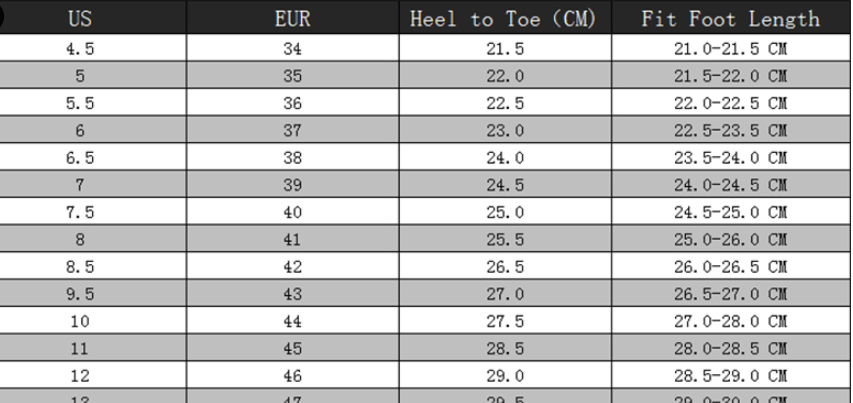The height and width of the screenshot is (403, 853).
Task: Click the EUR column header
Action: click(291, 19)
